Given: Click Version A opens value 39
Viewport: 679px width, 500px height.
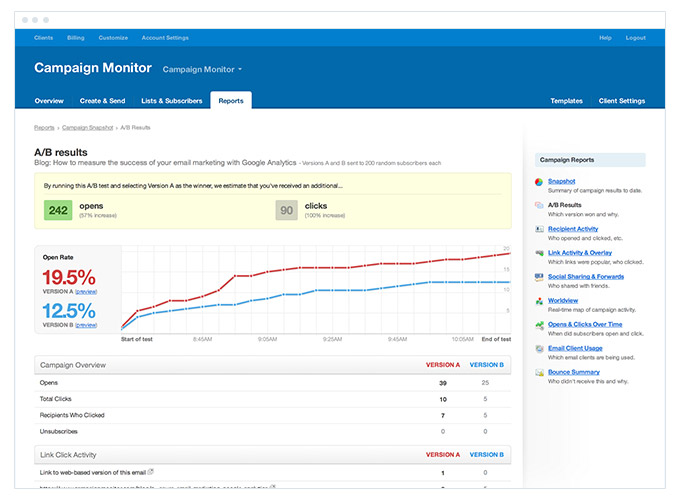Looking at the screenshot, I should (x=443, y=383).
